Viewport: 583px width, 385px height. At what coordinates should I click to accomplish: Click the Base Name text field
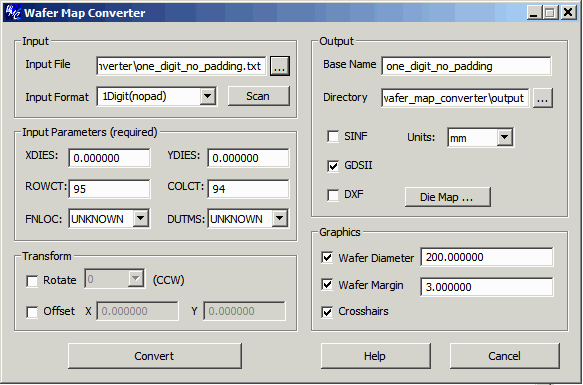[x=466, y=66]
